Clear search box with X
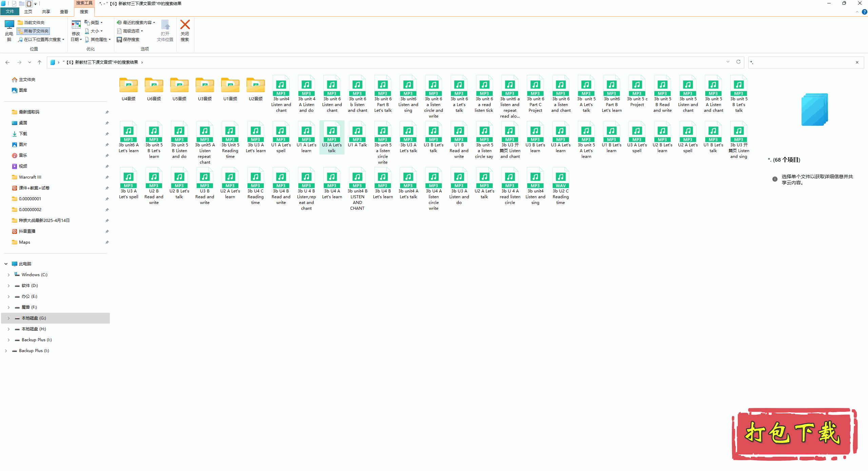Viewport: 868px width, 471px height. pyautogui.click(x=857, y=62)
